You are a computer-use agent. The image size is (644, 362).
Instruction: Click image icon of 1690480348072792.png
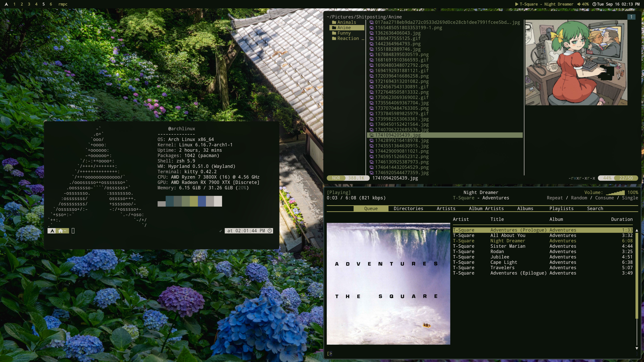tap(371, 65)
